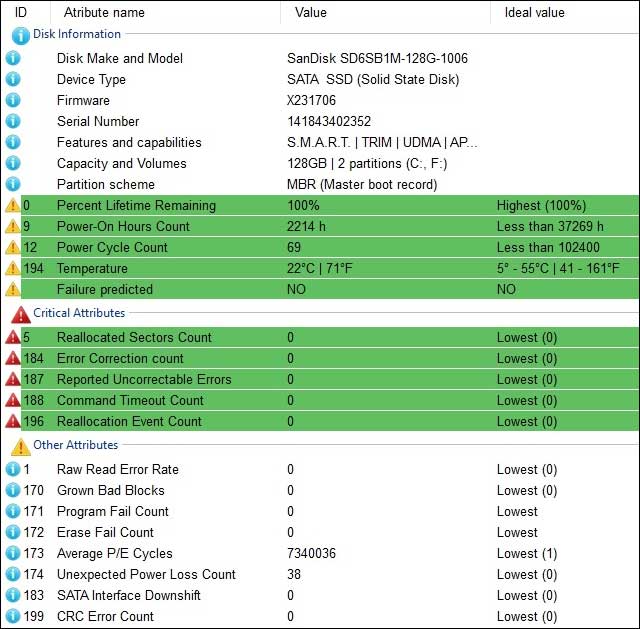
Task: Click red alert icon for Reallocation Event Count
Action: point(13,421)
